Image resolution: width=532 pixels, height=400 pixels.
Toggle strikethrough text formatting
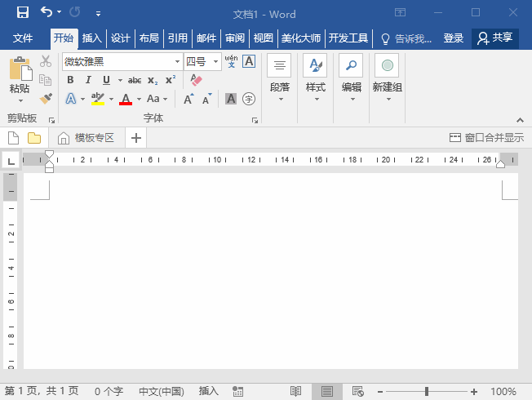(x=135, y=80)
